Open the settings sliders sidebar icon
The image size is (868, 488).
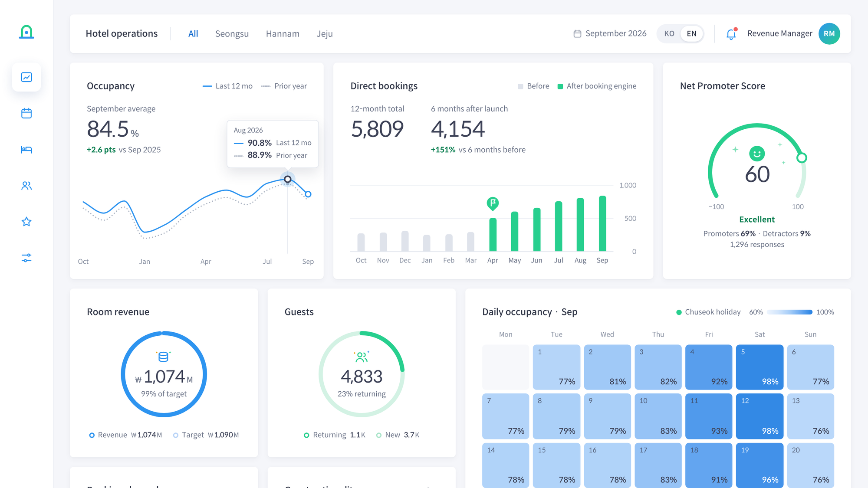pos(26,258)
